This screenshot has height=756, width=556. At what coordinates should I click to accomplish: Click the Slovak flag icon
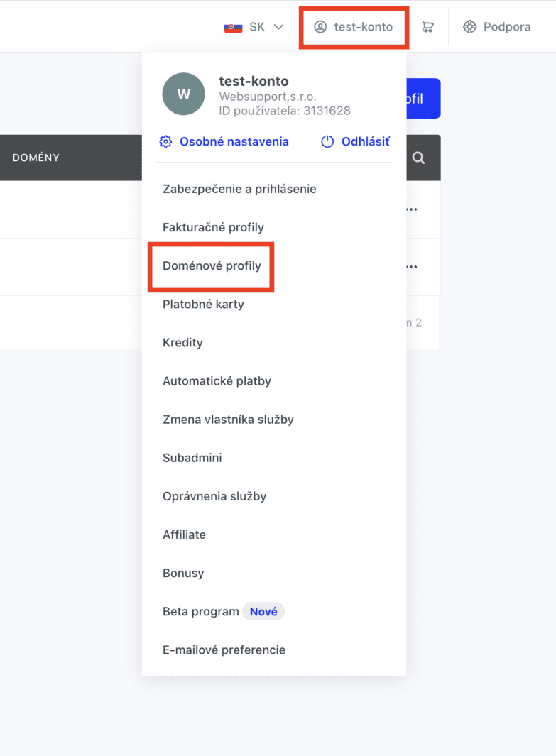tap(234, 28)
